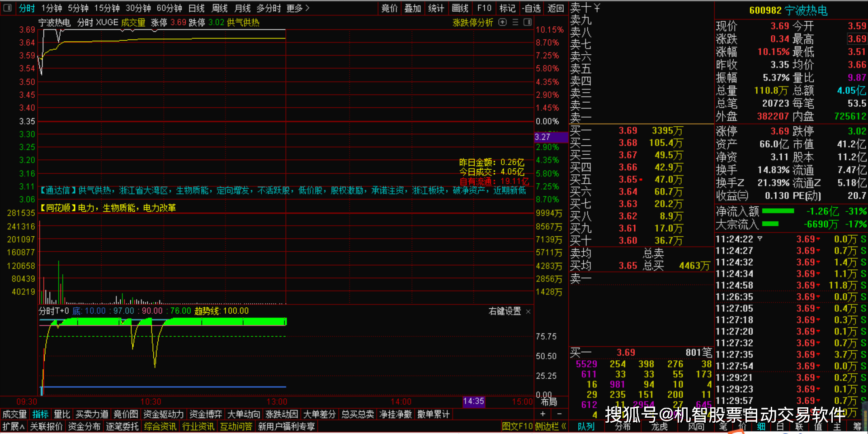This screenshot has height=434, width=868.
Task: Close the 分时T+0 indicator panel
Action: coord(528,311)
